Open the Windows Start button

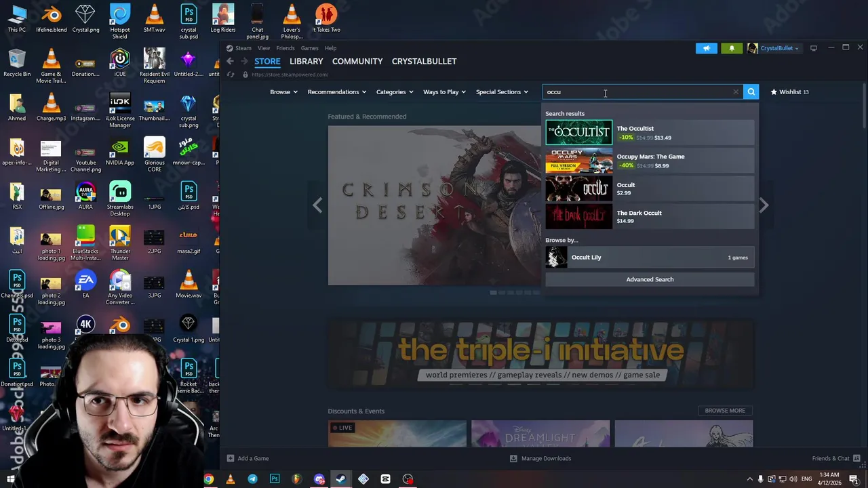coord(10,479)
